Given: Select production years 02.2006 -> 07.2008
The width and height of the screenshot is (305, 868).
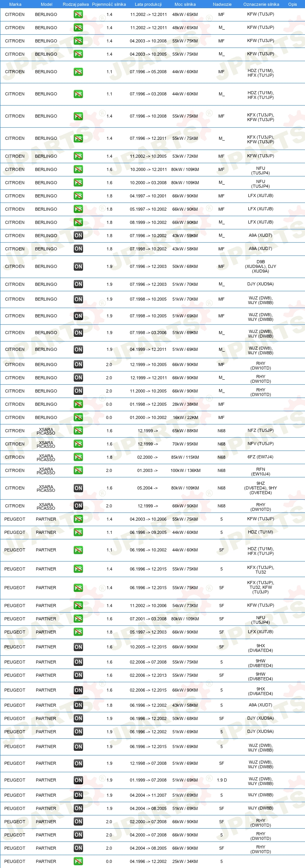Looking at the screenshot, I should pyautogui.click(x=148, y=662).
